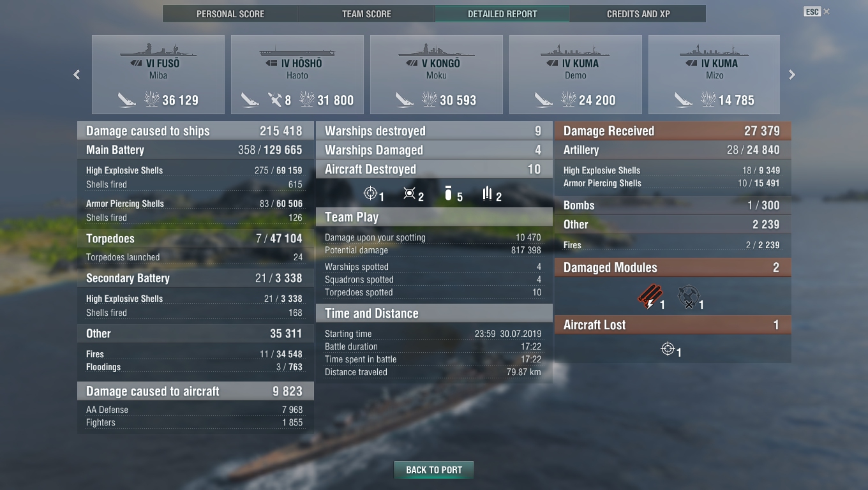Select the V Kongō ship card
868x490 pixels.
coord(437,75)
